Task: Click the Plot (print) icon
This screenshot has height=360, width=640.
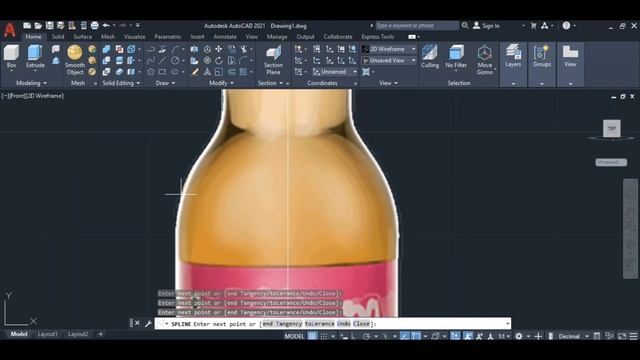Action: click(94, 26)
